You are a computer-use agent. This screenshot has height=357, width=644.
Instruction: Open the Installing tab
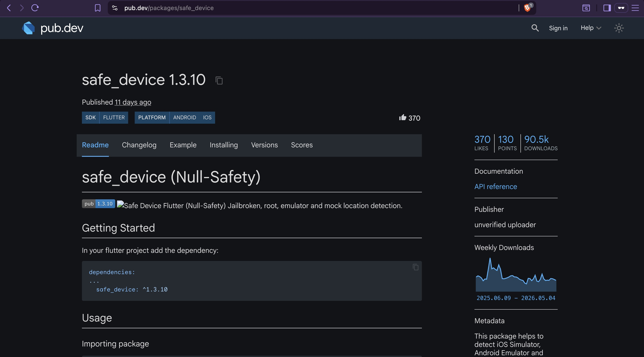[223, 145]
